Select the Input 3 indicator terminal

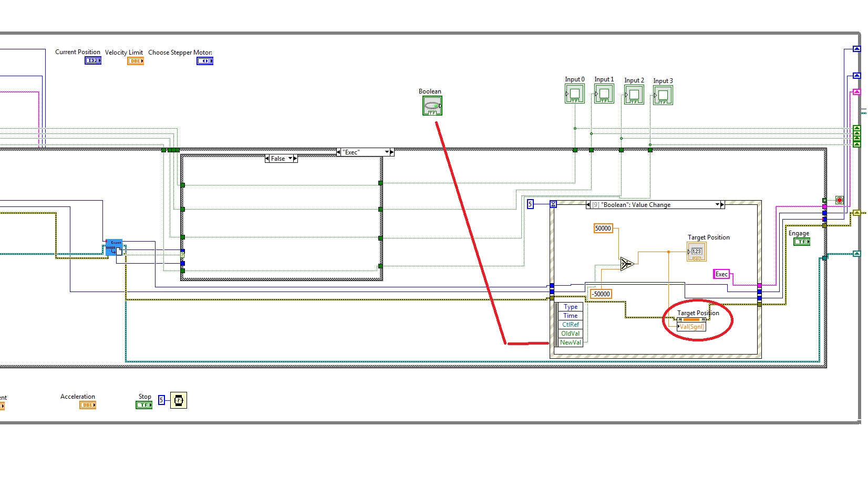[663, 96]
